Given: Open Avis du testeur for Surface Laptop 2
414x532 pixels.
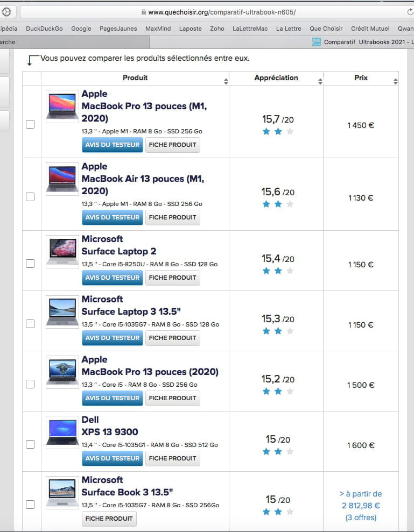Looking at the screenshot, I should coord(113,278).
